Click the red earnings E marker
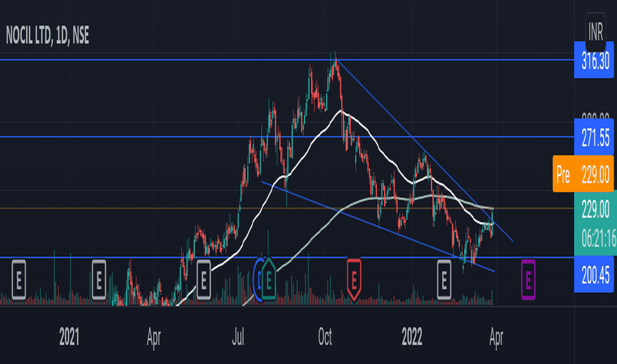 [354, 279]
